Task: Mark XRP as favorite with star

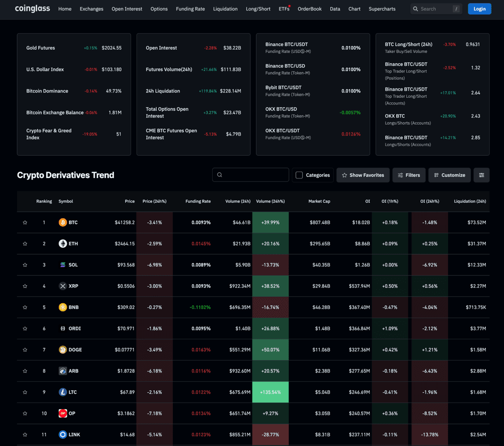Action: click(x=25, y=286)
